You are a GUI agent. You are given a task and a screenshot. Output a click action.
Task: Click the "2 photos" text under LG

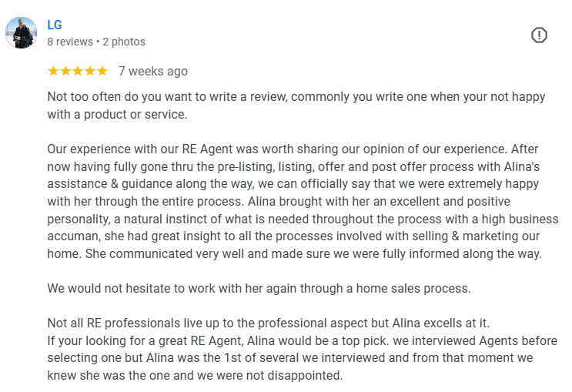[x=124, y=42]
